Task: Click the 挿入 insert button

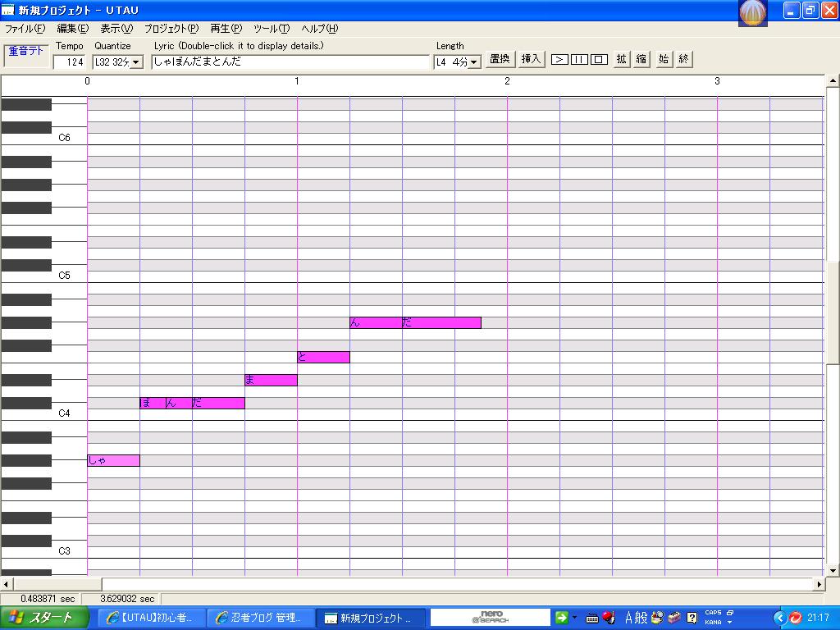Action: tap(531, 59)
